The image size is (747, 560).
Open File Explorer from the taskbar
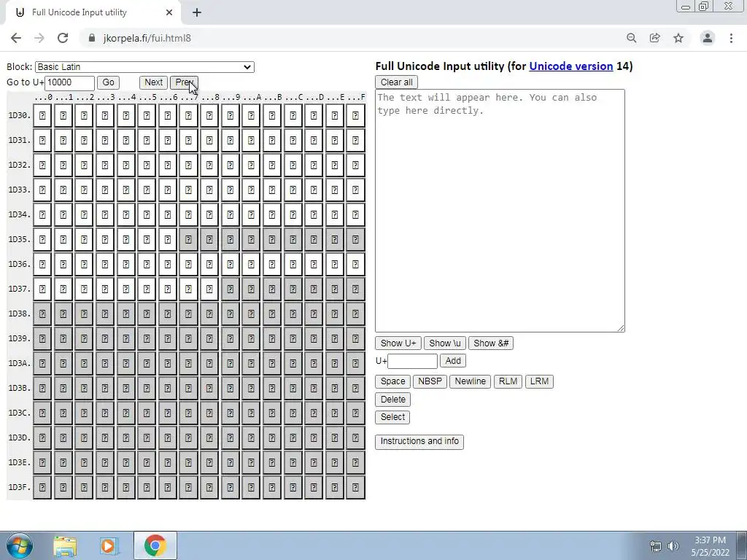tap(65, 545)
